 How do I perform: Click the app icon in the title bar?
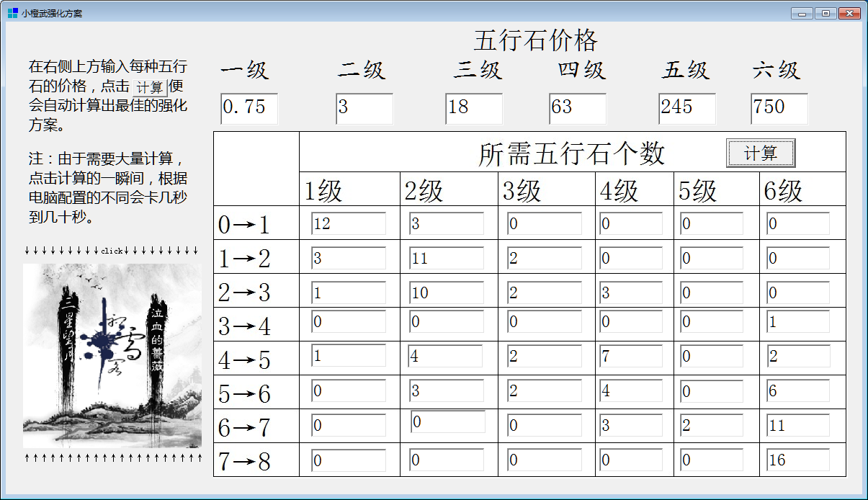coord(12,12)
